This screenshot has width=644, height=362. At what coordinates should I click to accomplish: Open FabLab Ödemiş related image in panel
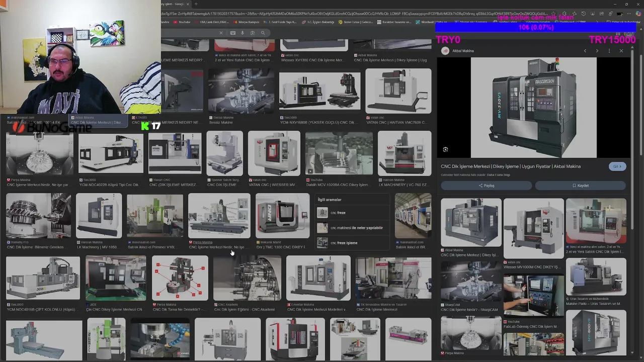(533, 296)
